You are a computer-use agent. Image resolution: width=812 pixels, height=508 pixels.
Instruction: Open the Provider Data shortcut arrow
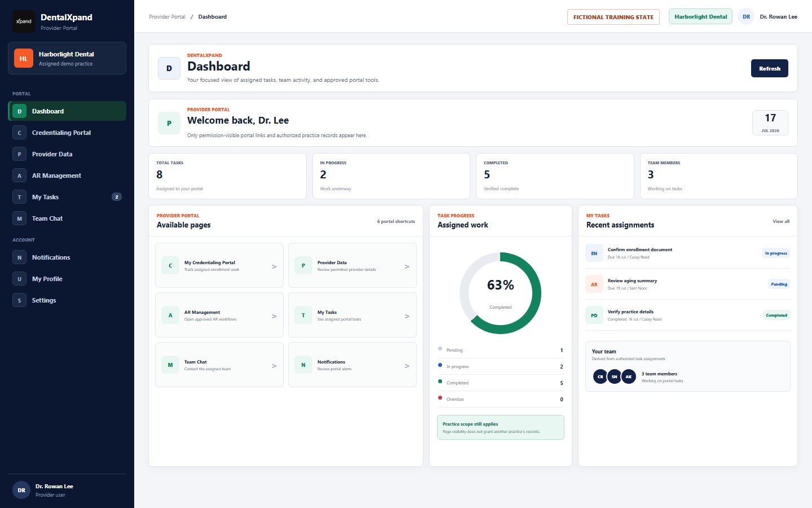coord(407,266)
